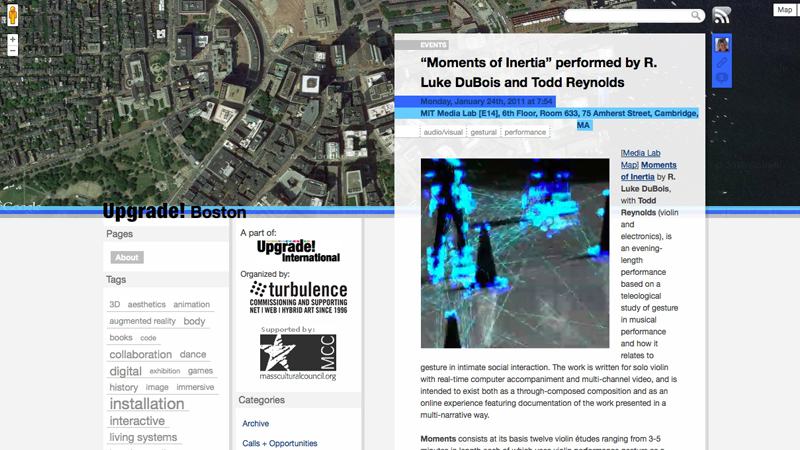Open the RSS feed icon
The width and height of the screenshot is (800, 450).
[x=721, y=15]
